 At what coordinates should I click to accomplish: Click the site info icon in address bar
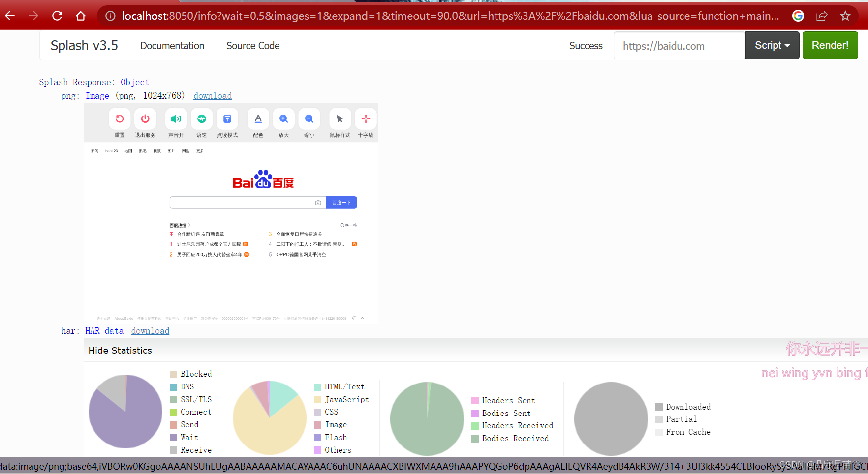(110, 16)
